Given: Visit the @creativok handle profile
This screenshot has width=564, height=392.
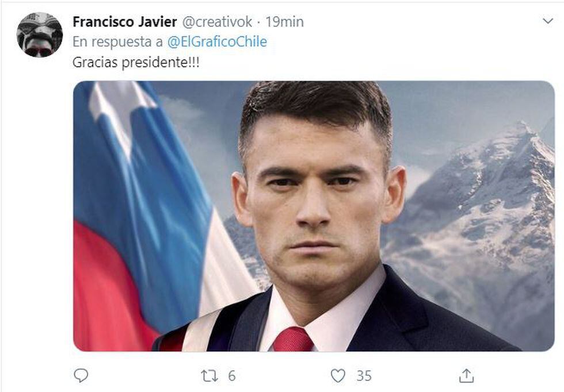Looking at the screenshot, I should coord(218,22).
